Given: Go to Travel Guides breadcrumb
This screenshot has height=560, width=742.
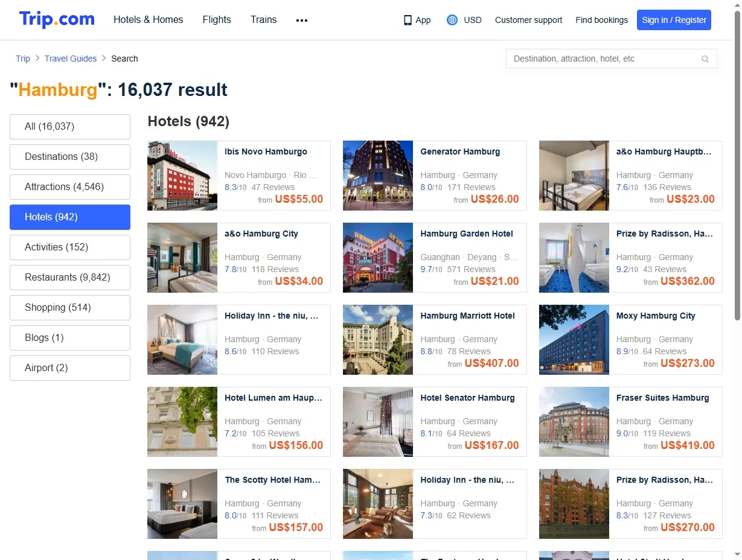Looking at the screenshot, I should tap(71, 59).
